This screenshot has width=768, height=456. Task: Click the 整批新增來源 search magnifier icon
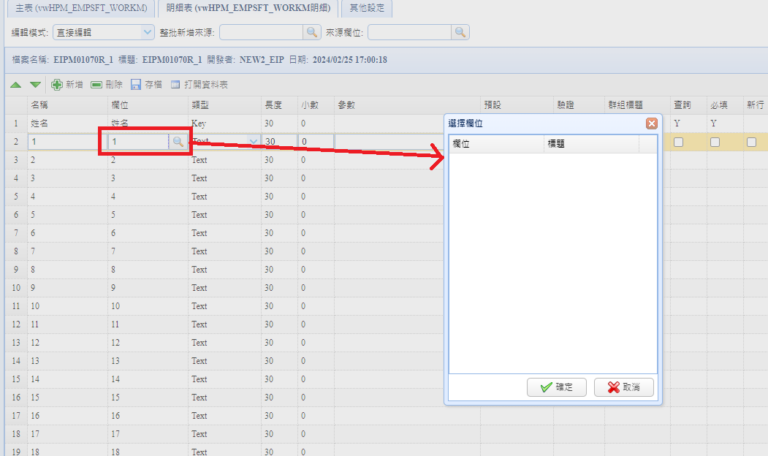click(312, 32)
